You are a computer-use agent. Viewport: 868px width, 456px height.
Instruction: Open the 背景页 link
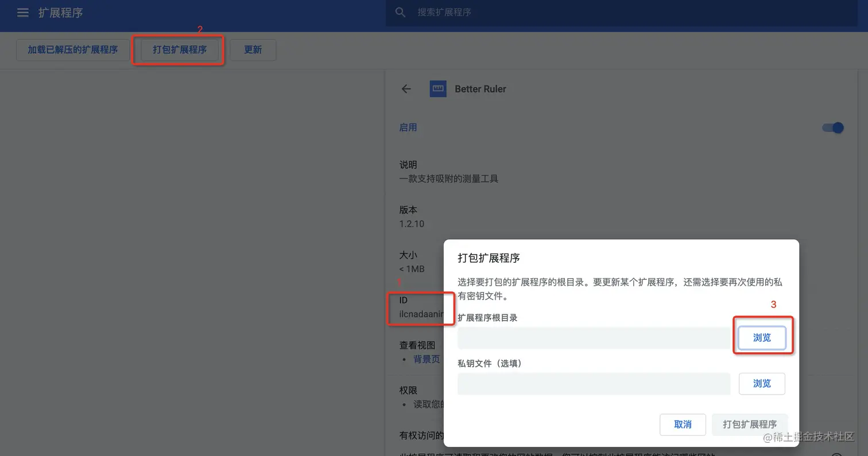click(x=427, y=359)
